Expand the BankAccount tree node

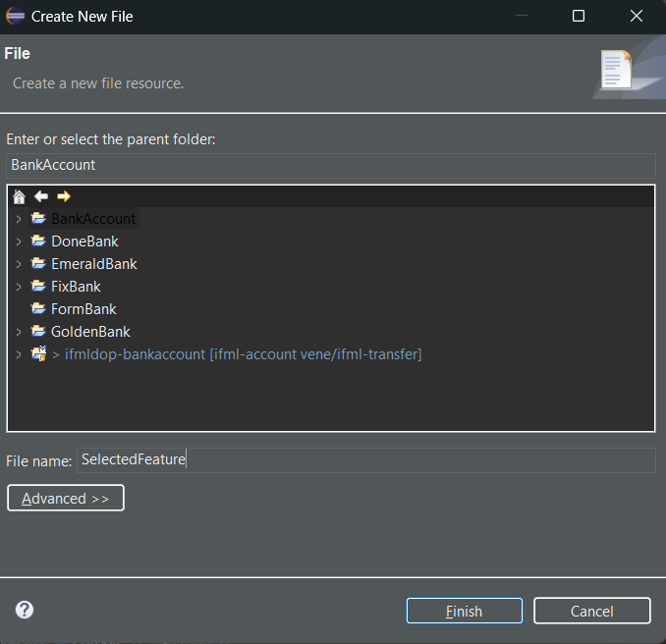pyautogui.click(x=19, y=219)
